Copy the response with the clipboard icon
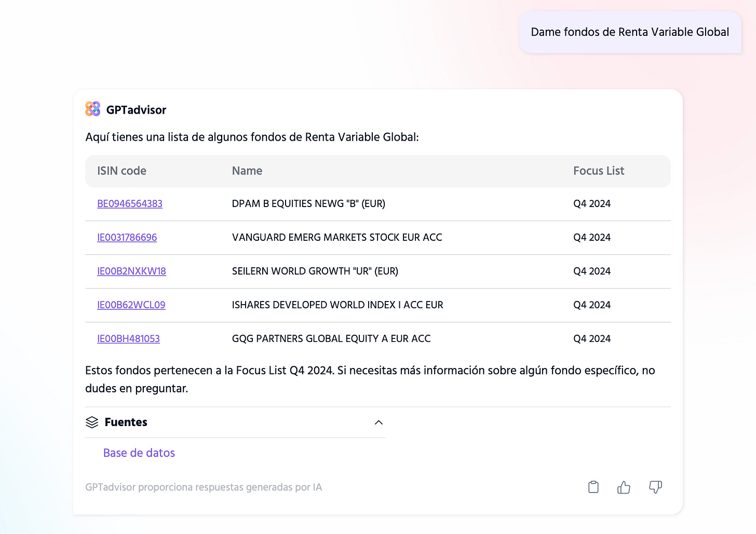This screenshot has height=534, width=756. (593, 487)
